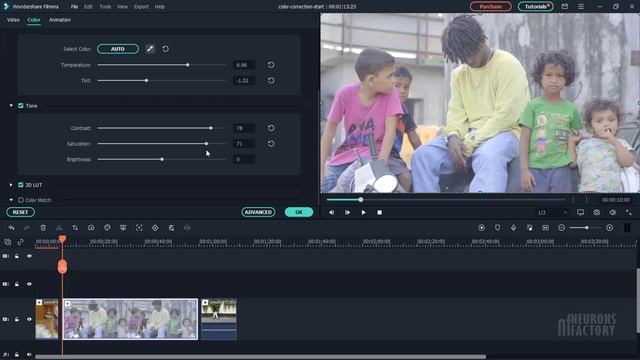Image resolution: width=640 pixels, height=360 pixels.
Task: Hide the top video track eye
Action: (x=29, y=256)
